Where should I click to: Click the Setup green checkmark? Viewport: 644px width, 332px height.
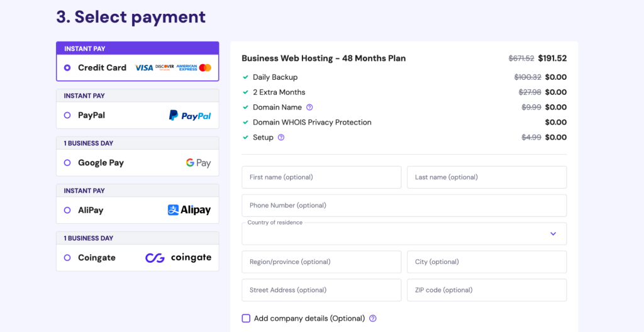tap(246, 137)
